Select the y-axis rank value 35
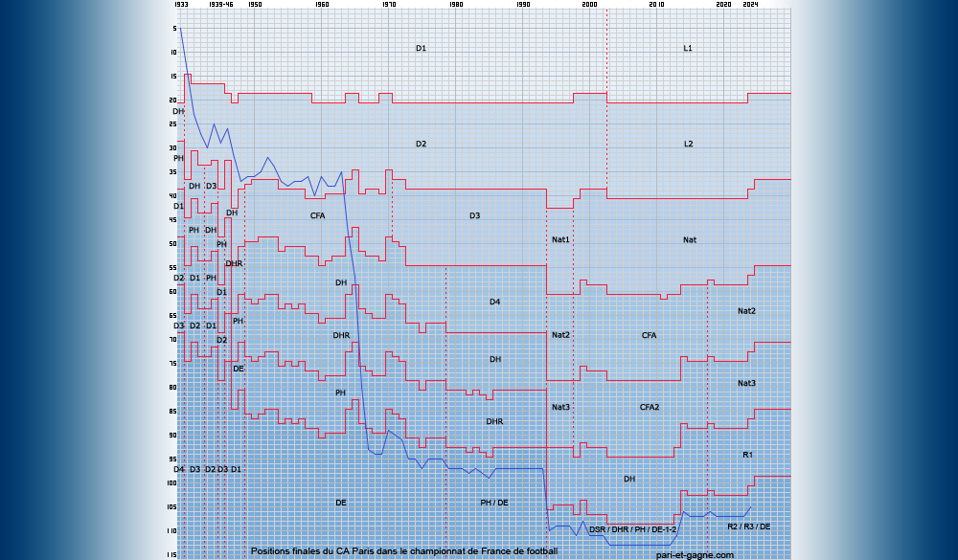958x560 pixels. pos(172,172)
